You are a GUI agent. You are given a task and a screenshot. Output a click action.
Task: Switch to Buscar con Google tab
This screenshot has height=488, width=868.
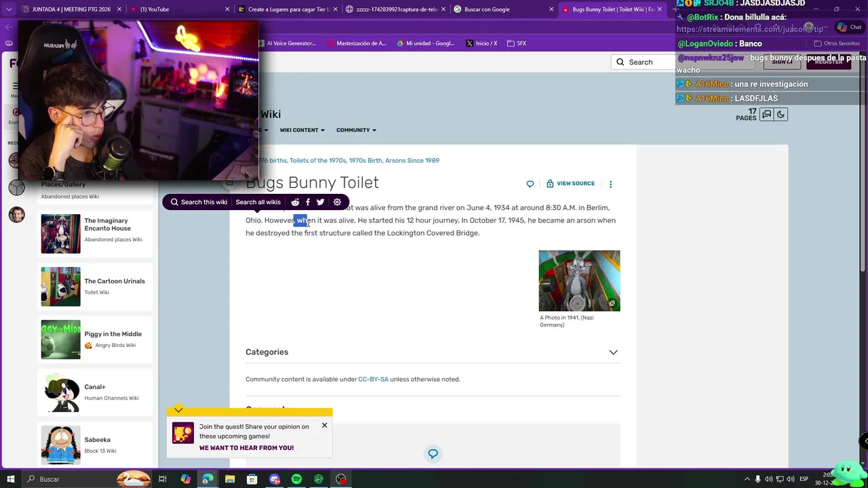[503, 9]
